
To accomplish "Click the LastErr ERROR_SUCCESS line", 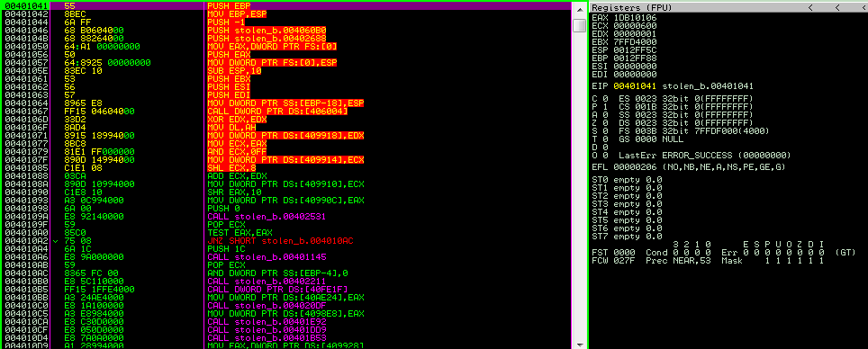I will pos(705,155).
